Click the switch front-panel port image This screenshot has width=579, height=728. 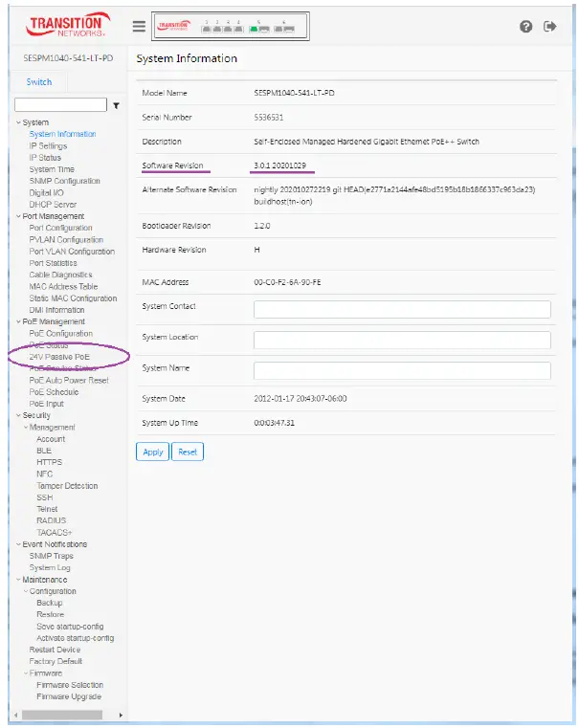231,27
